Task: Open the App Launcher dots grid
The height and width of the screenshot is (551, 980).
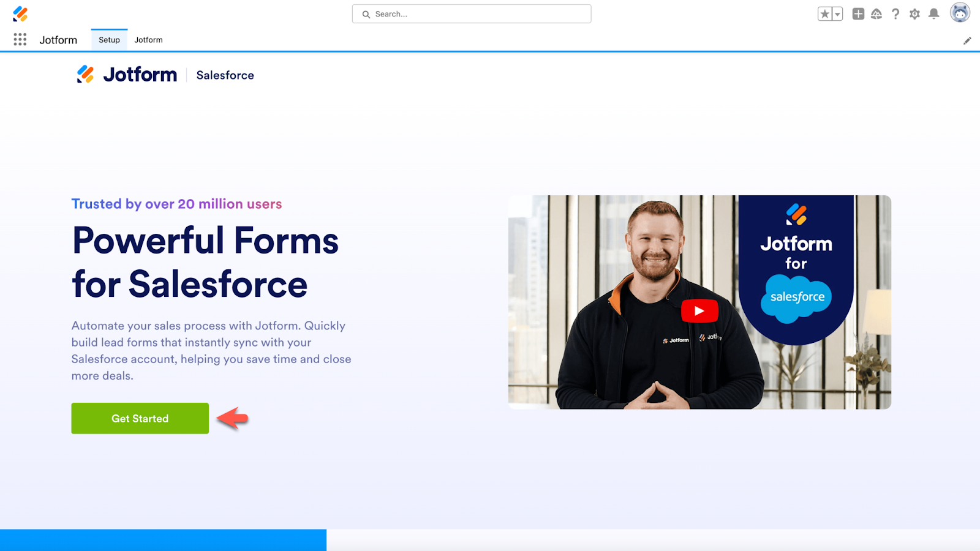Action: click(20, 40)
